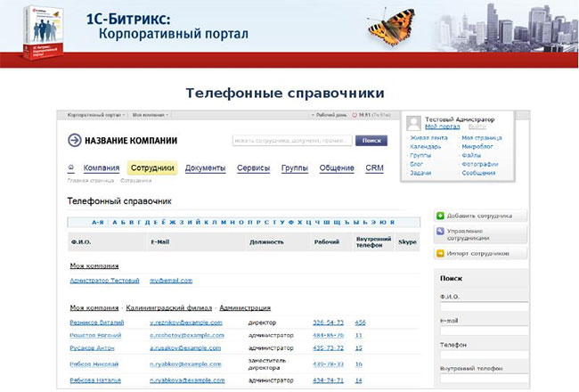Click the Добавить сотрудника button
Image resolution: width=579 pixels, height=392 pixels.
coord(480,216)
